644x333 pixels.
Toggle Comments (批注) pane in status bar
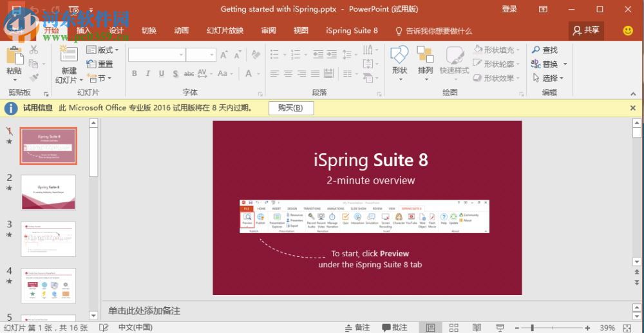395,328
